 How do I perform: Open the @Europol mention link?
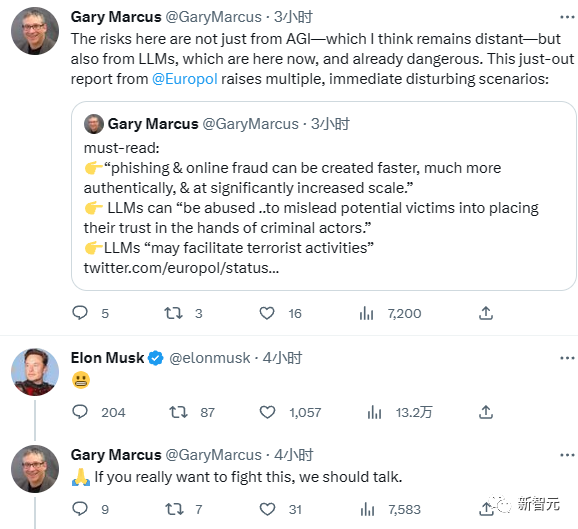coord(185,79)
